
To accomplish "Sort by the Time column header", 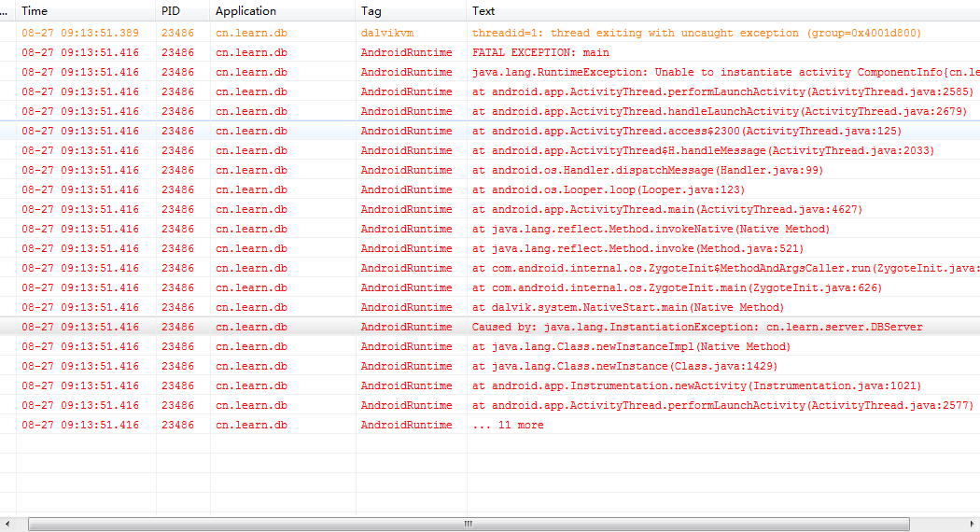I will 86,10.
